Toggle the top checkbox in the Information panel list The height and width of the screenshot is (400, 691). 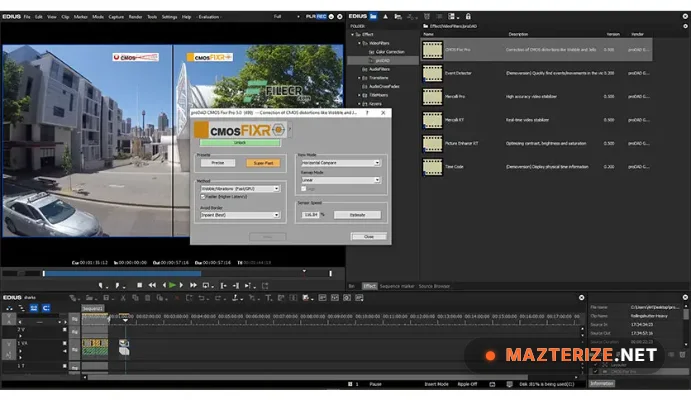(x=596, y=365)
